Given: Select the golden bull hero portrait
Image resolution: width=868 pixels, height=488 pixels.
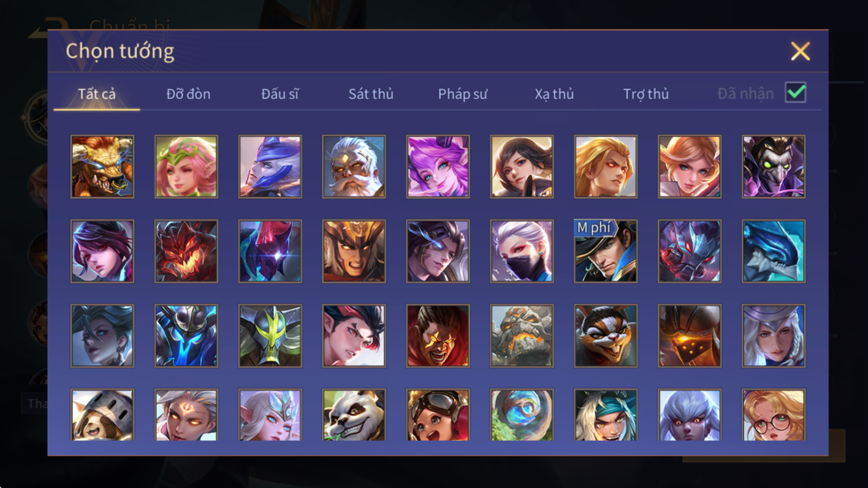Looking at the screenshot, I should (102, 166).
